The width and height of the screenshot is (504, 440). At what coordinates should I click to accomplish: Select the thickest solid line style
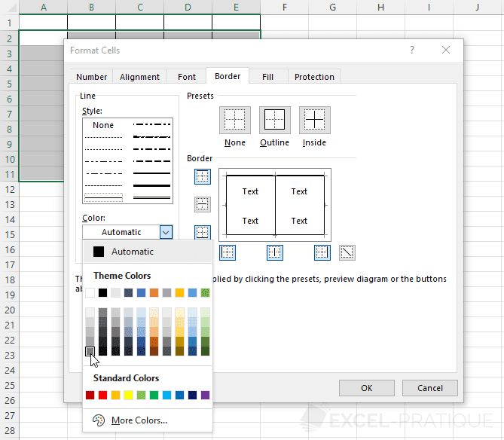point(151,186)
